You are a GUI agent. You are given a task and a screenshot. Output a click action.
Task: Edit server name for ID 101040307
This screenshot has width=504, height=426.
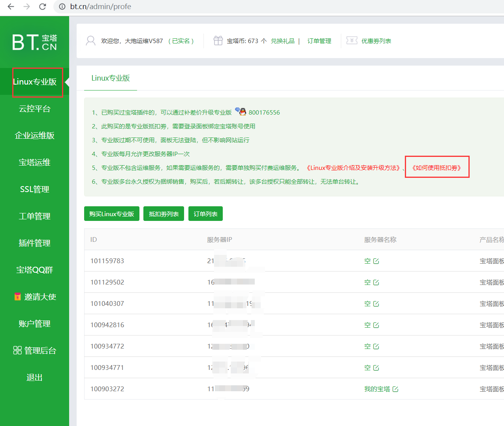point(376,304)
